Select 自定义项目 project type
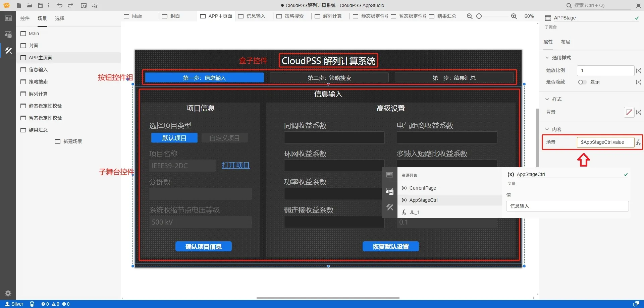 pyautogui.click(x=225, y=138)
